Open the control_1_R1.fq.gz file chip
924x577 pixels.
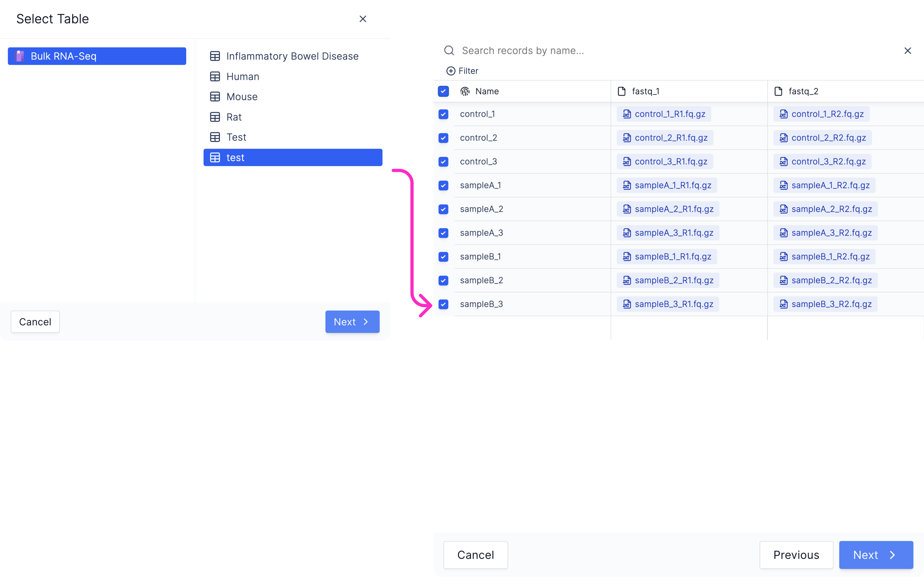664,114
